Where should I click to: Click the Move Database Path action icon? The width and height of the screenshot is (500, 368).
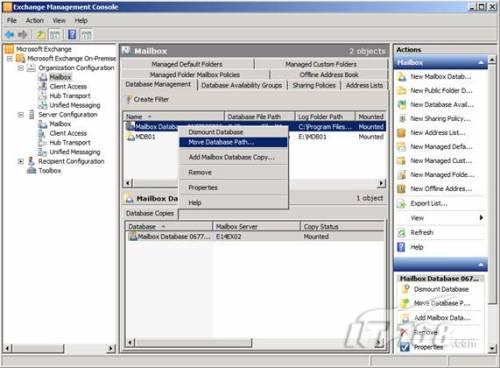[406, 303]
